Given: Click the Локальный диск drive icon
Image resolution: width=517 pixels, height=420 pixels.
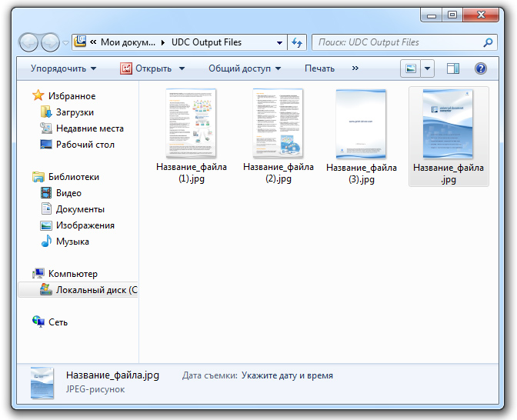Looking at the screenshot, I should (46, 289).
